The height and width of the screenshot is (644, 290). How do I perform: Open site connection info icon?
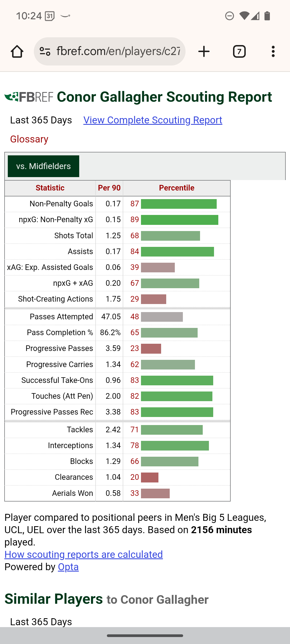(45, 52)
